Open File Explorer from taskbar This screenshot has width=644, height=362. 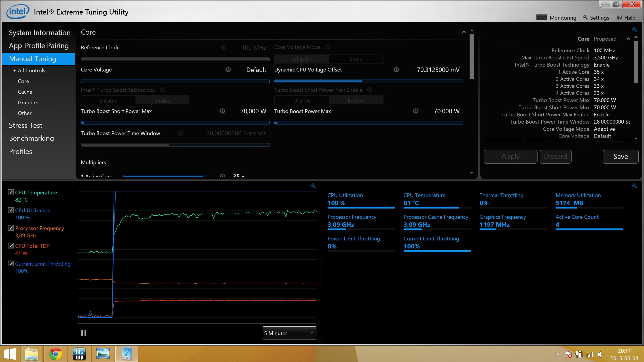pos(31,354)
